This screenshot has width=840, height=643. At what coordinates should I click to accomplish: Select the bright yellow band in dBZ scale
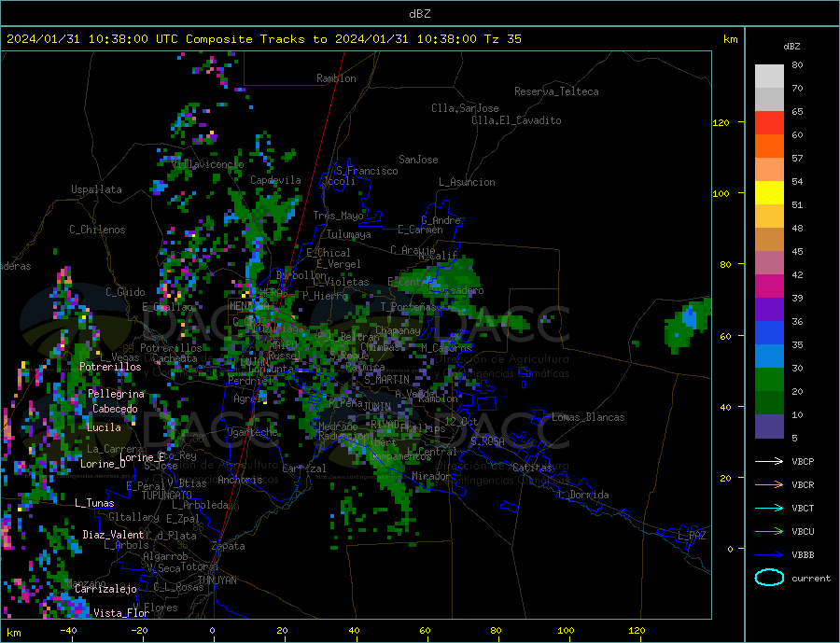[x=769, y=193]
